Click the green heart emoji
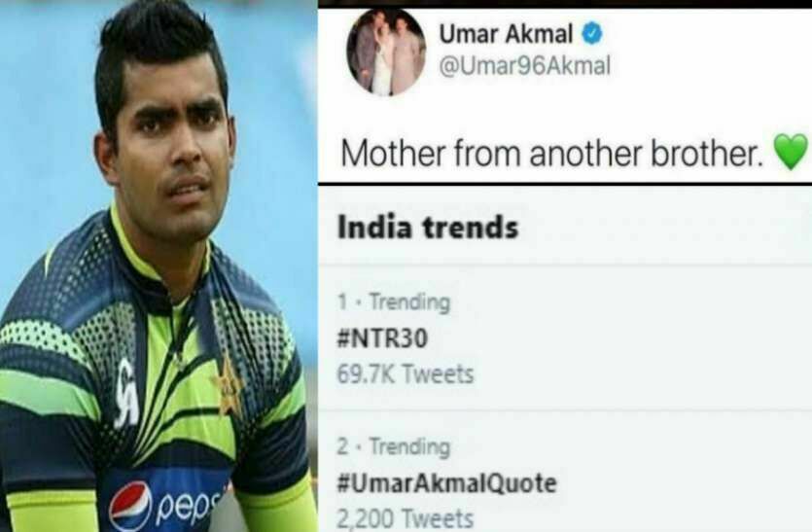The height and width of the screenshot is (532, 812). [x=791, y=152]
